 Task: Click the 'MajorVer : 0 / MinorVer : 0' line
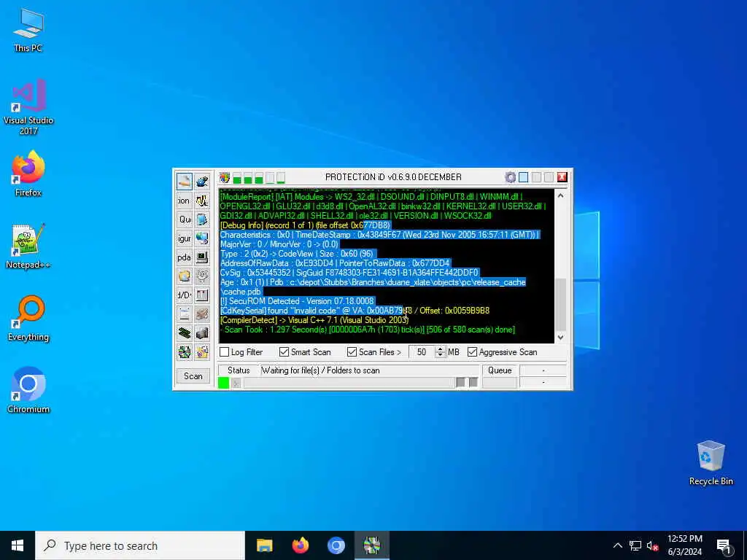point(279,244)
